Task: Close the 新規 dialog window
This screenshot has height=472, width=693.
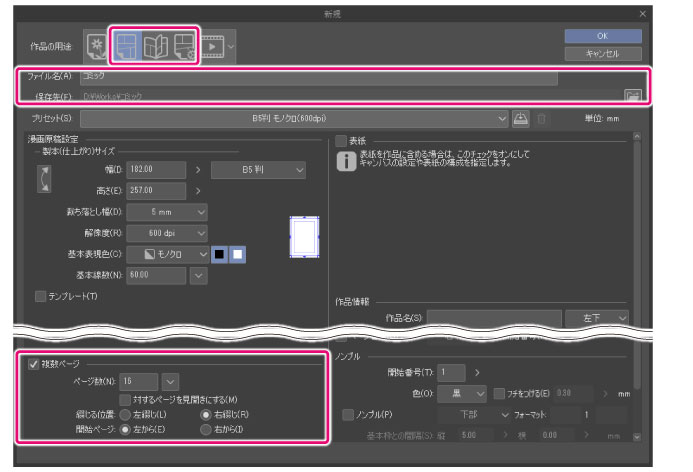Action: pos(643,14)
